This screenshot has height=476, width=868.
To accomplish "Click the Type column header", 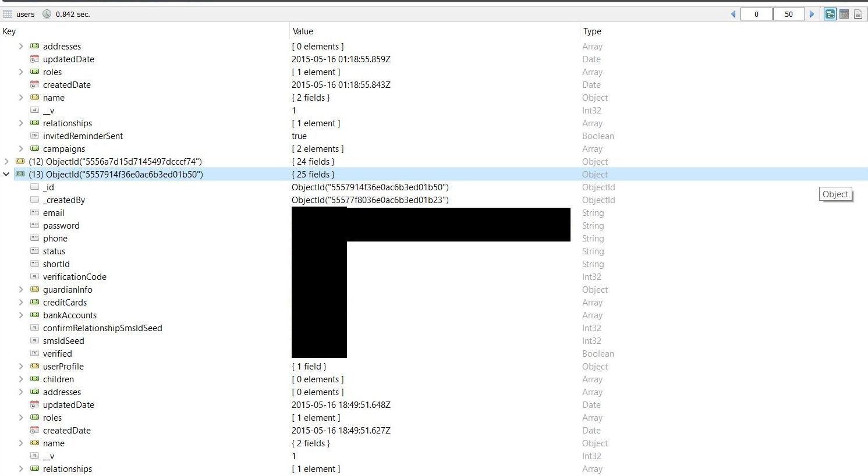I will pos(592,31).
